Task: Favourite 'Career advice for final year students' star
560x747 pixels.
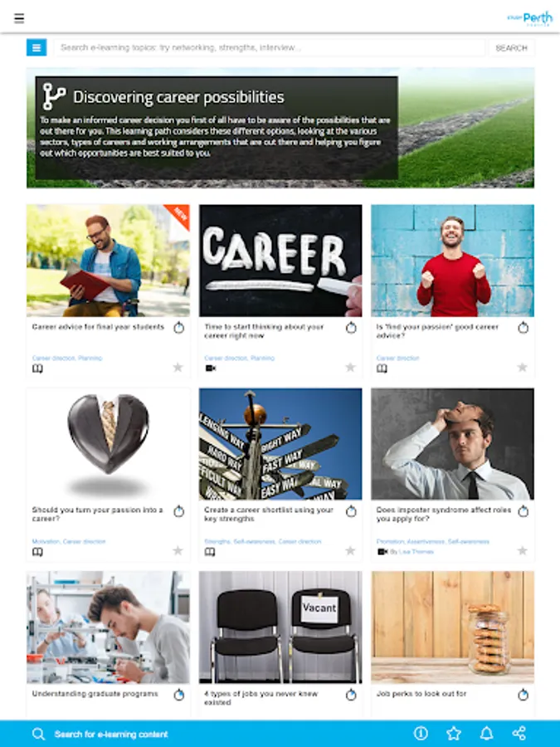Action: point(178,368)
